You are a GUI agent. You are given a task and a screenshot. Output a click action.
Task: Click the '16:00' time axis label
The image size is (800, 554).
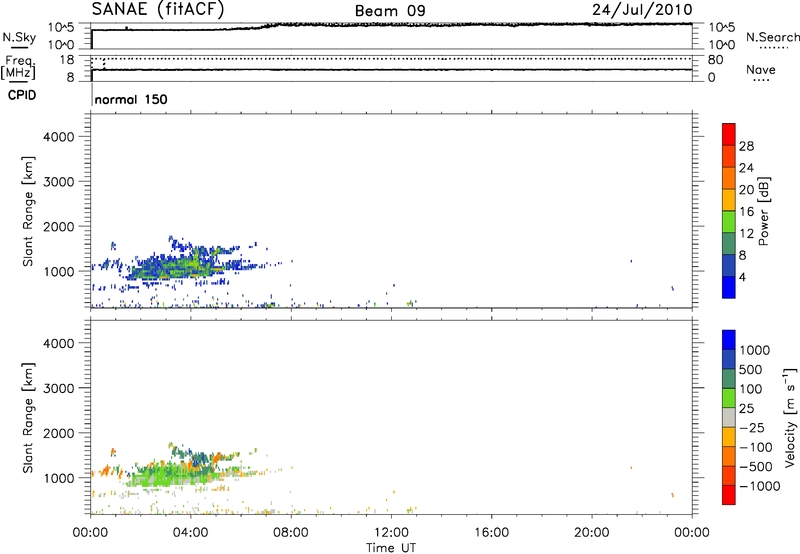click(491, 533)
